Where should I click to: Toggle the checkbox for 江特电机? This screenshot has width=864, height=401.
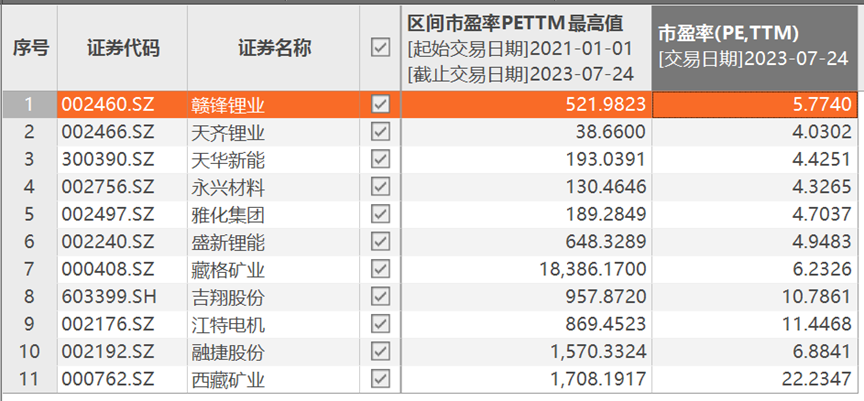[380, 324]
